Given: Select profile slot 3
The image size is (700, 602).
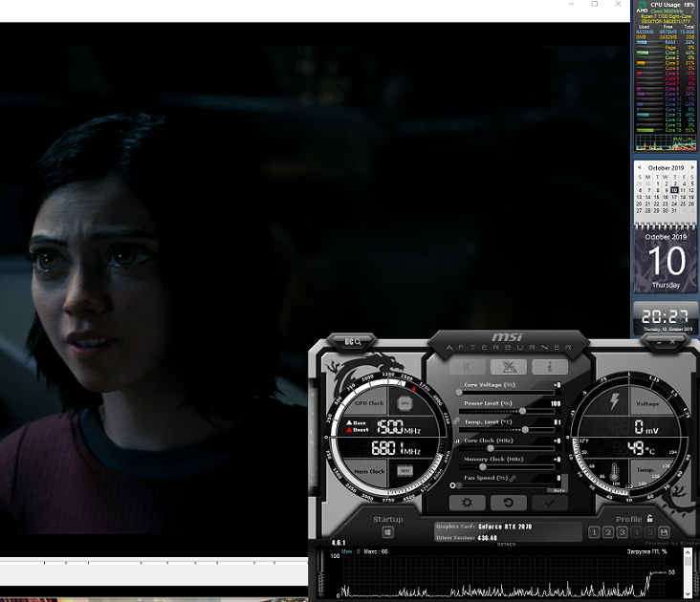Looking at the screenshot, I should (622, 532).
